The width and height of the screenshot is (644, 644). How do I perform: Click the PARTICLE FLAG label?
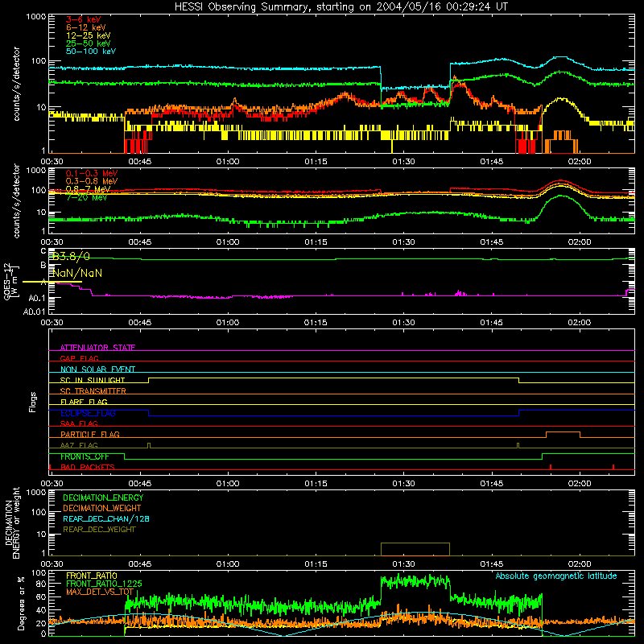coord(90,434)
